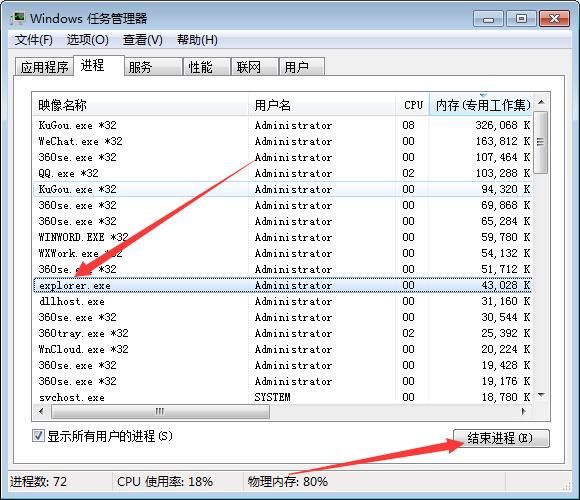Viewport: 580px width, 500px height.
Task: Select 360se.exe using 65,284 K
Action: 283,221
